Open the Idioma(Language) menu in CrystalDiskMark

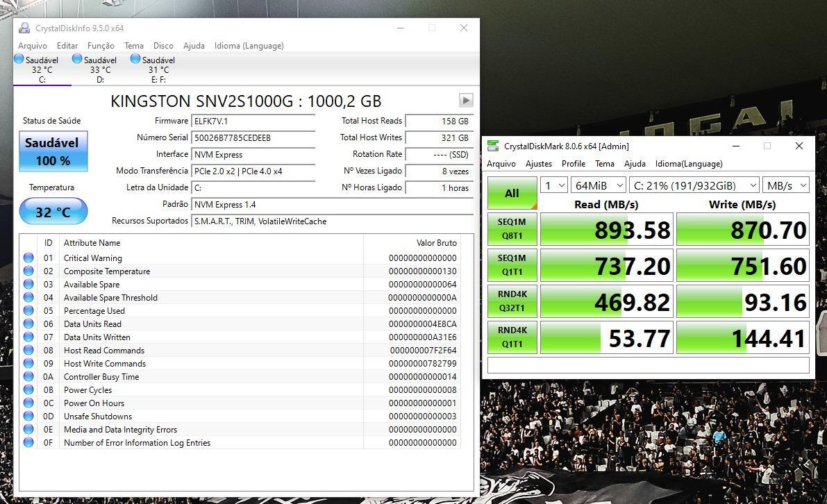tap(689, 164)
